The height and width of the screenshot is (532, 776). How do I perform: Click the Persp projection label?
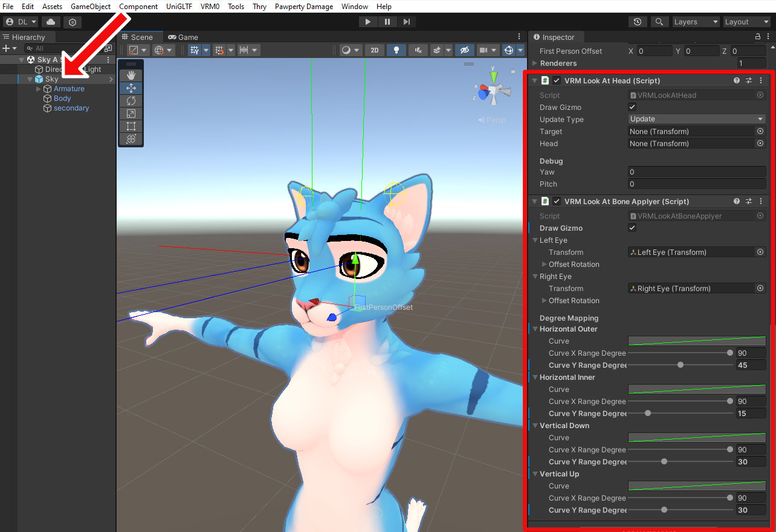click(492, 120)
